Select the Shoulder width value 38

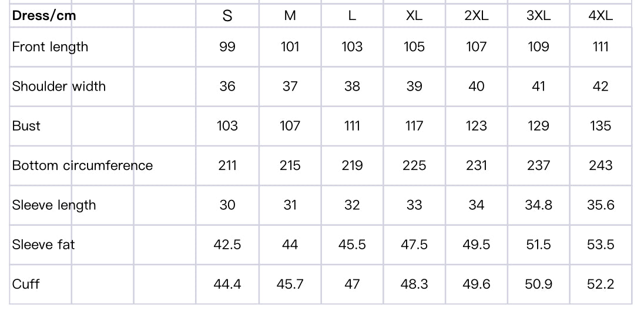(x=352, y=86)
